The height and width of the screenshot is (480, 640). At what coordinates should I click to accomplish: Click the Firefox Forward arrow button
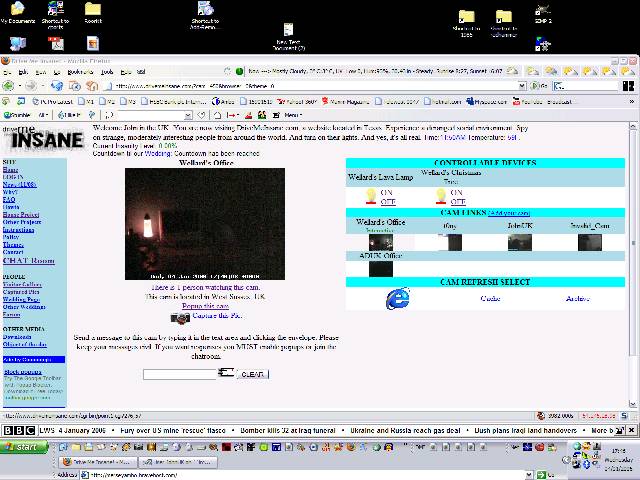coord(31,86)
